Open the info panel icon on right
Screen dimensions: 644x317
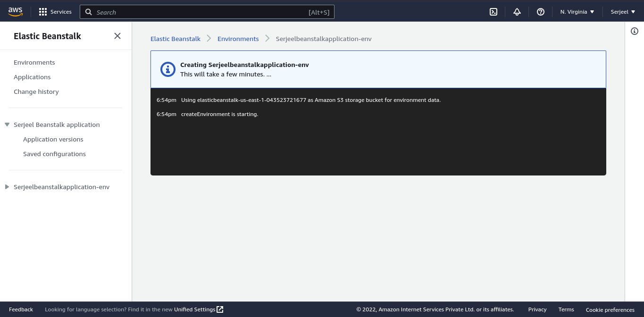pos(635,31)
